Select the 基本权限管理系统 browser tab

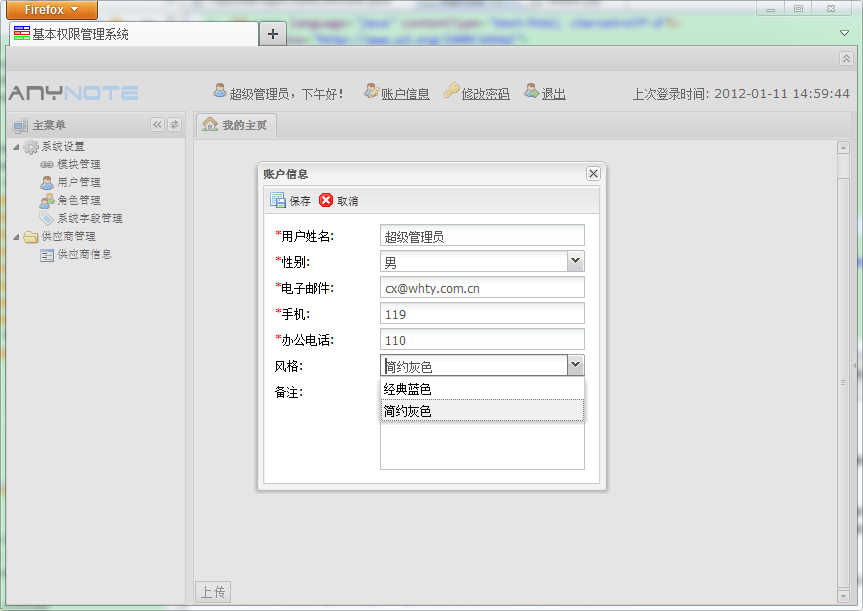coord(133,34)
